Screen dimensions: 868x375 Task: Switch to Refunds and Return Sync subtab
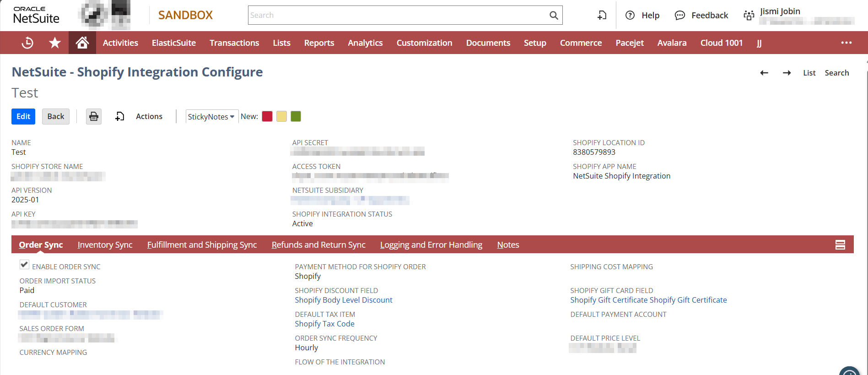click(x=318, y=245)
